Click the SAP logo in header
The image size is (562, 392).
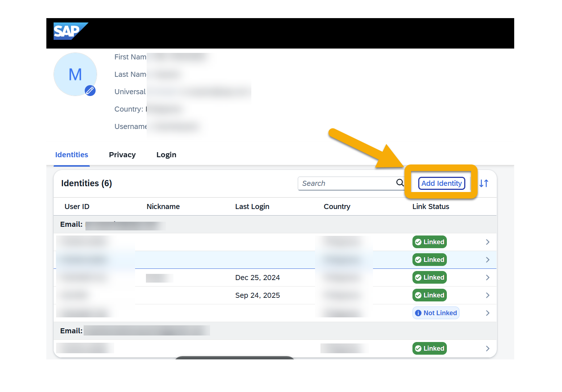[70, 31]
